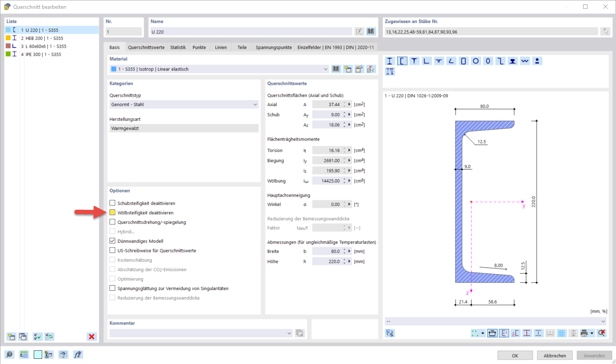
Task: Click the yellow swatch of HEB 200
Action: (x=8, y=38)
